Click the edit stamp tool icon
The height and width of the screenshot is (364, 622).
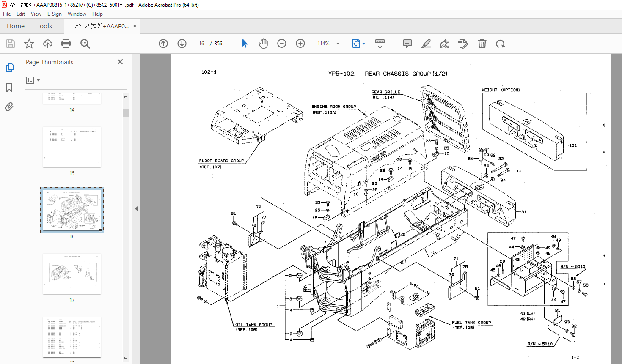(x=463, y=44)
